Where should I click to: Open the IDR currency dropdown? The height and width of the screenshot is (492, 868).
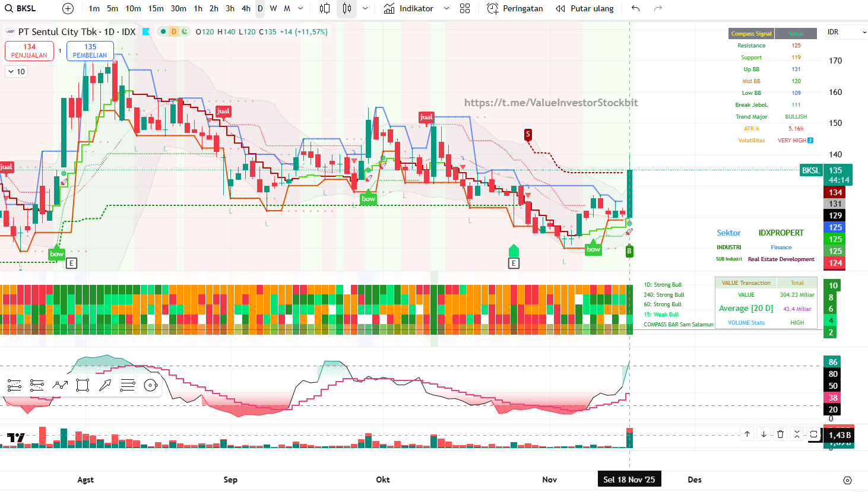point(846,32)
